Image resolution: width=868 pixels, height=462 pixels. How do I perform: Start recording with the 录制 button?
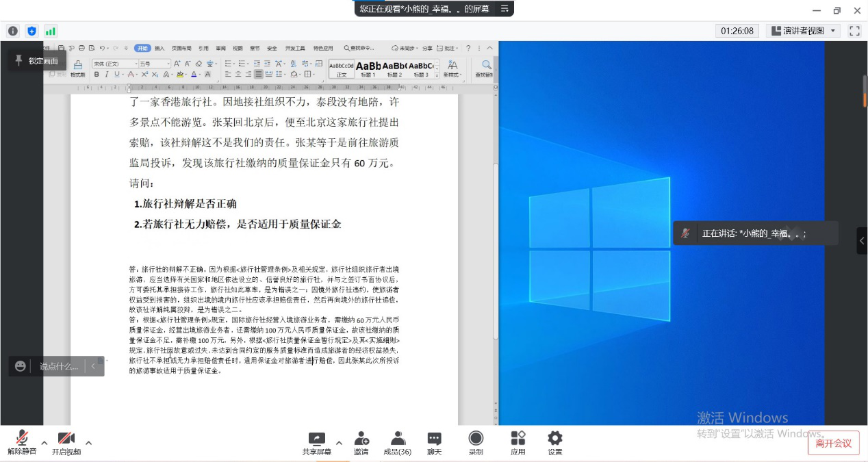(475, 443)
